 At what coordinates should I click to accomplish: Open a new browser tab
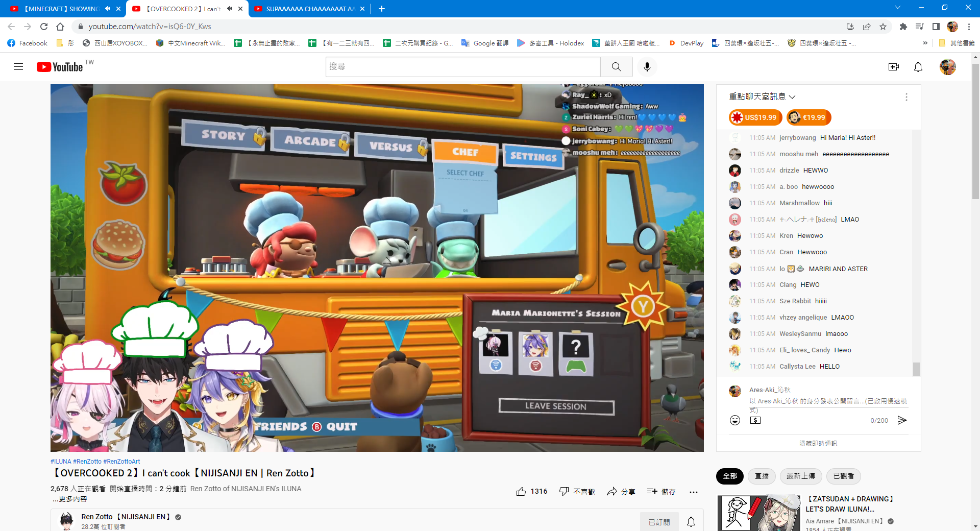click(382, 9)
